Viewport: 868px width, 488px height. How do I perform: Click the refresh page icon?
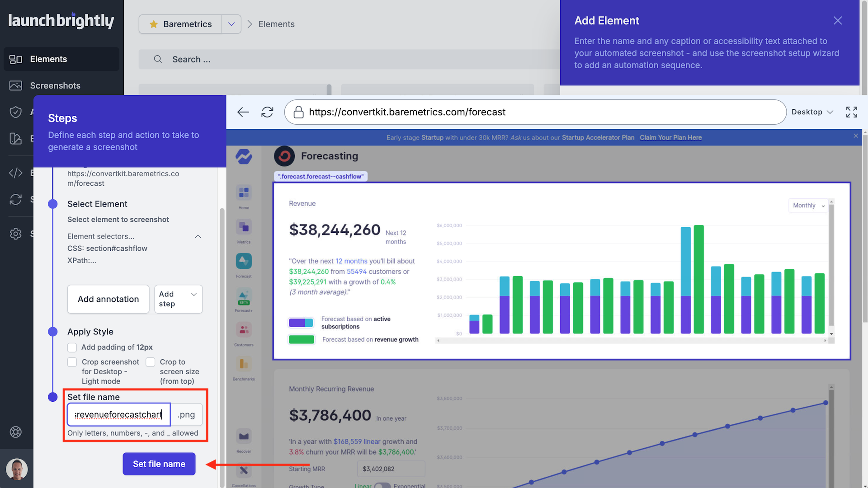[x=267, y=112]
